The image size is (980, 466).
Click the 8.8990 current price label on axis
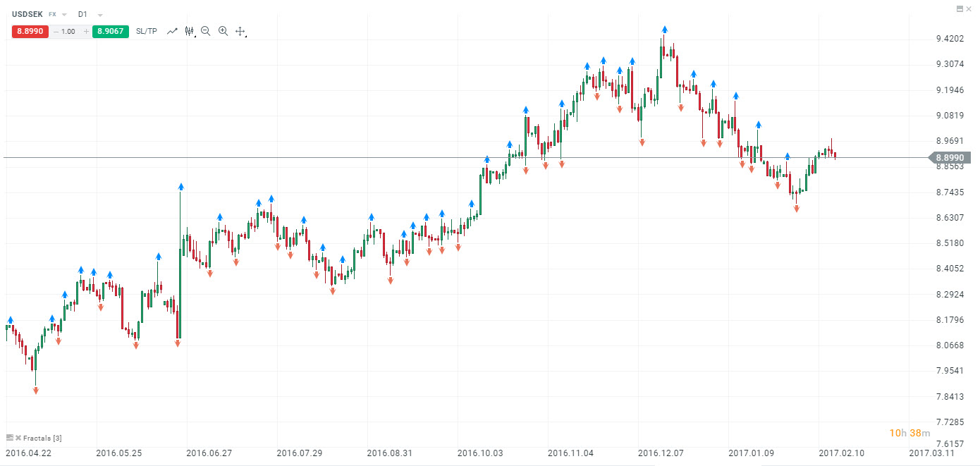pyautogui.click(x=950, y=157)
